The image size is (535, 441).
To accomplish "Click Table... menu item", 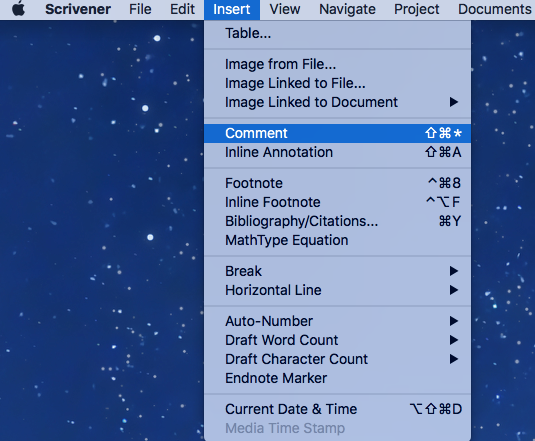I will click(337, 33).
